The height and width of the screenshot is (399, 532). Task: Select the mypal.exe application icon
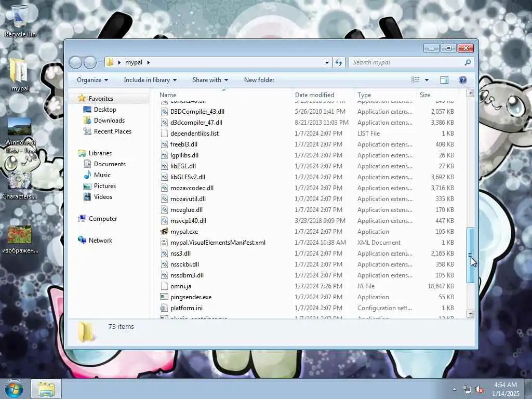[x=164, y=232]
